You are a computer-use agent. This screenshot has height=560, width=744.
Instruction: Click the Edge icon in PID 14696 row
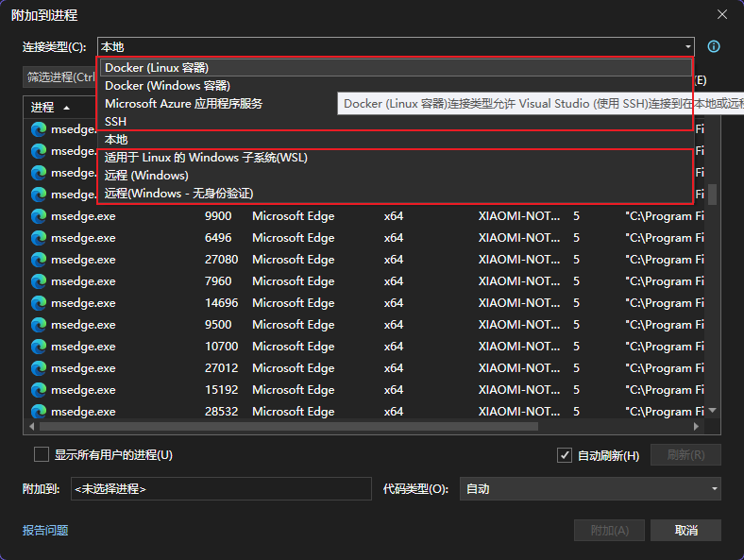pyautogui.click(x=39, y=303)
